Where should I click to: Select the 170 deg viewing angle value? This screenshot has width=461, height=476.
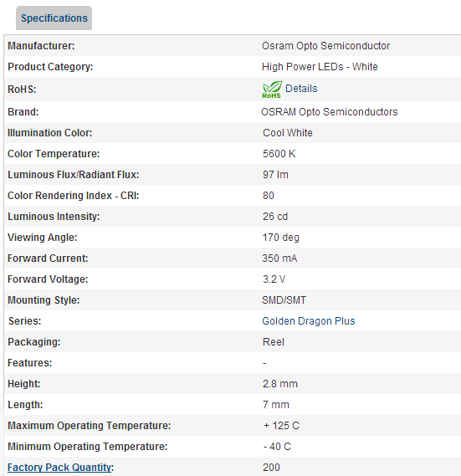(x=280, y=238)
